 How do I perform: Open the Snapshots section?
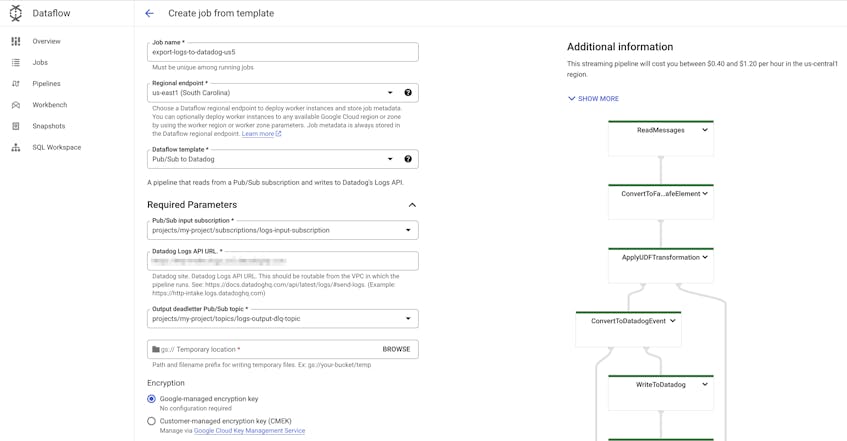[49, 126]
